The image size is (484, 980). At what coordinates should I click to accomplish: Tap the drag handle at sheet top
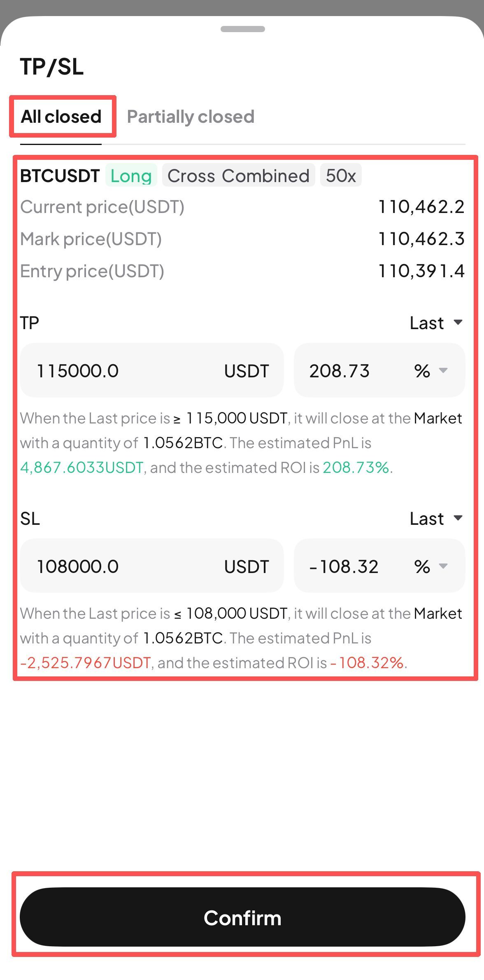point(242,29)
